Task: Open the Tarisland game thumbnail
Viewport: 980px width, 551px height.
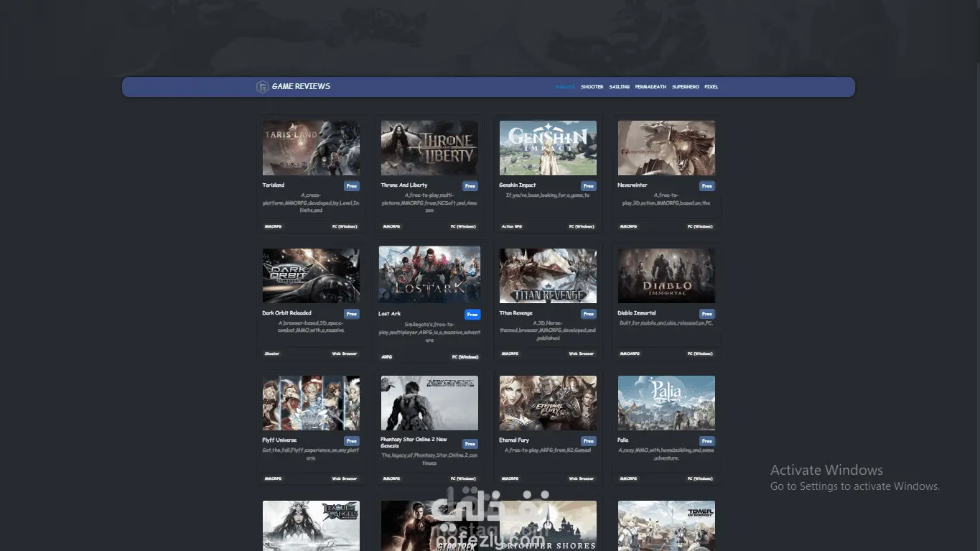Action: pos(311,148)
